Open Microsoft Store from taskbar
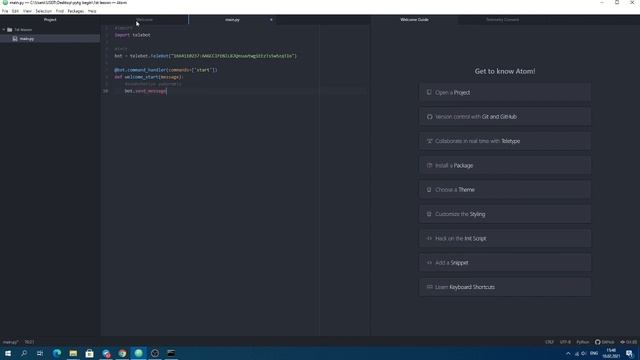The width and height of the screenshot is (640, 360). click(x=89, y=353)
